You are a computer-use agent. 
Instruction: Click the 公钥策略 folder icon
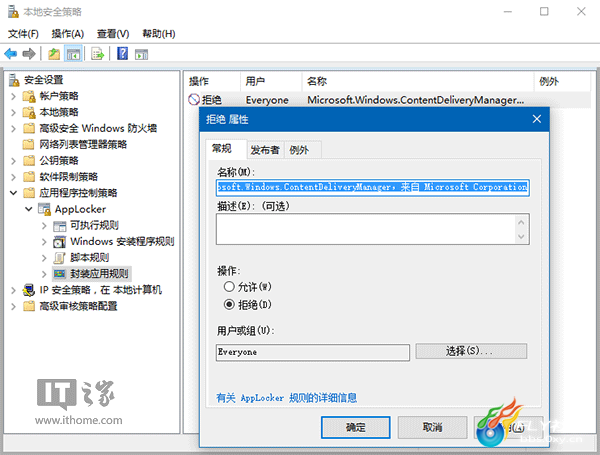point(29,160)
